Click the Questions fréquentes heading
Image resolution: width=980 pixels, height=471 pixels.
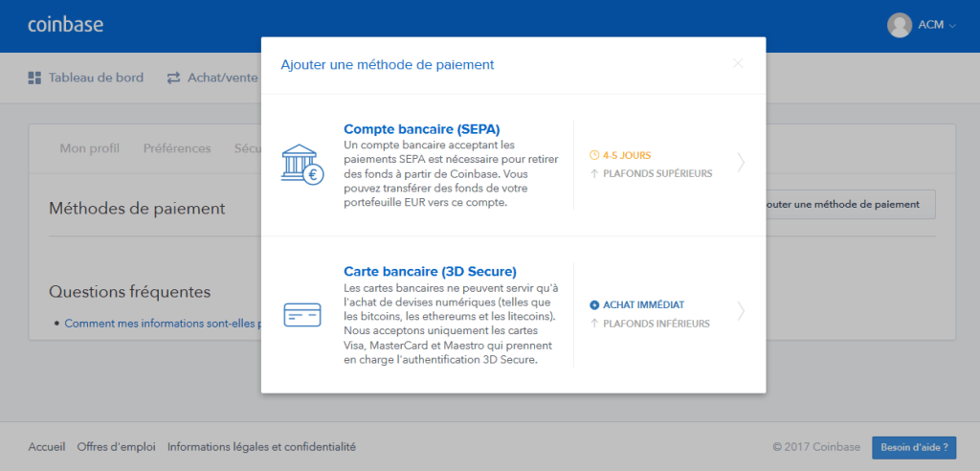click(129, 292)
